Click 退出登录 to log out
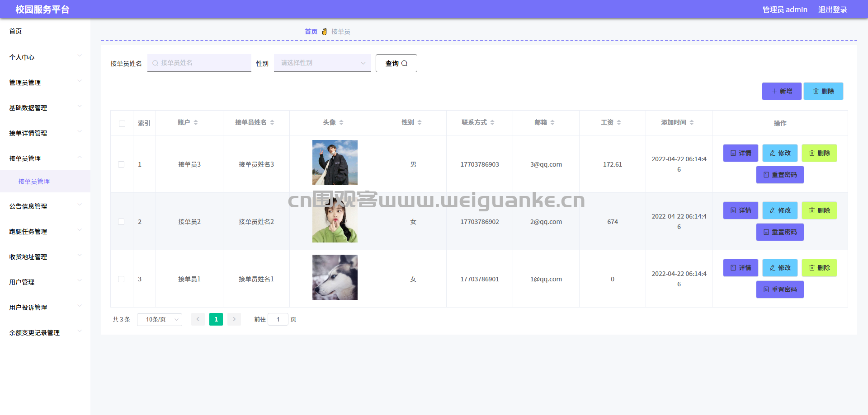Image resolution: width=868 pixels, height=415 pixels. [833, 9]
